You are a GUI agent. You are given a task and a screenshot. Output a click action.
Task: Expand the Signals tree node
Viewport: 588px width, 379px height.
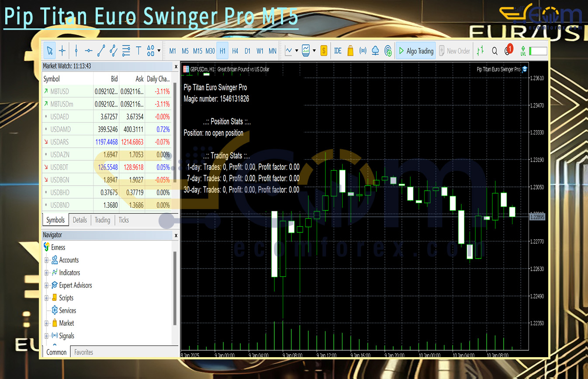point(47,336)
